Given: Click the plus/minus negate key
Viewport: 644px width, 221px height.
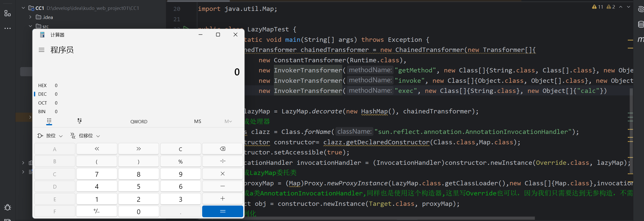Looking at the screenshot, I should (97, 211).
